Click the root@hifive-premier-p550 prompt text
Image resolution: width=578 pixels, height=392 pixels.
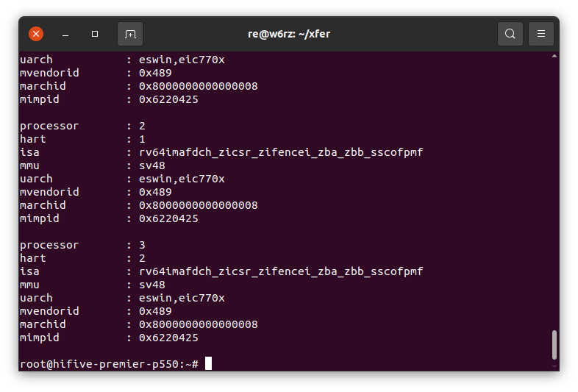click(109, 364)
